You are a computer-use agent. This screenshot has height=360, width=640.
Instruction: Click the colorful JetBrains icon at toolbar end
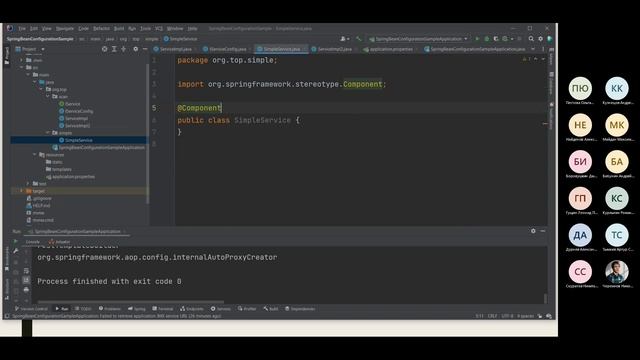550,39
